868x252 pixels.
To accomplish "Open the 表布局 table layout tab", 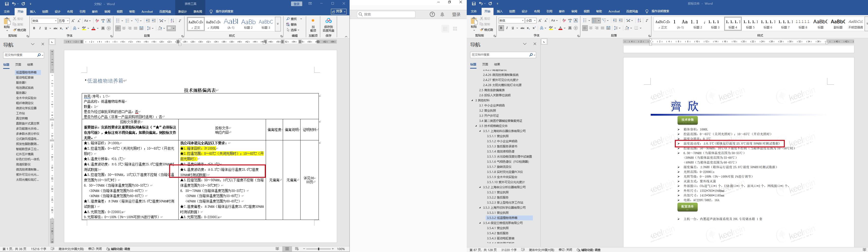I will point(198,11).
